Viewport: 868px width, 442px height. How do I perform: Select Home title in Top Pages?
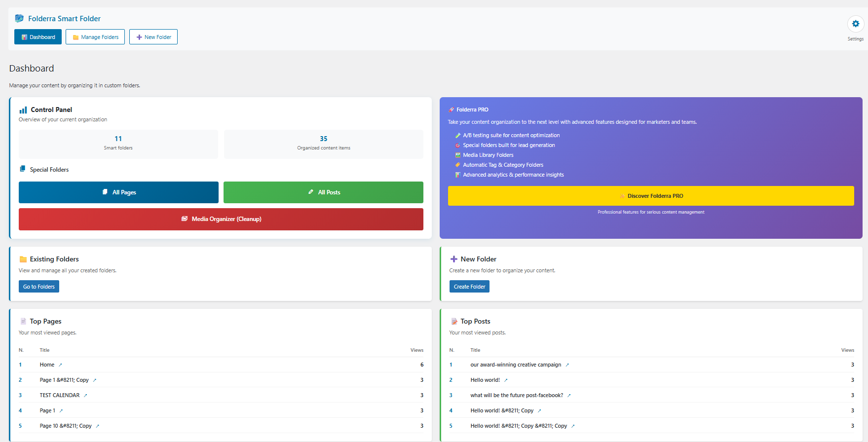pos(47,365)
